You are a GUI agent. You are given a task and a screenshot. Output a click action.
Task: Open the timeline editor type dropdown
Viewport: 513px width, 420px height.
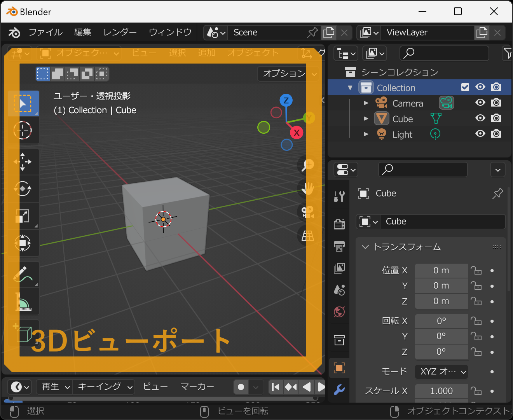click(x=19, y=387)
